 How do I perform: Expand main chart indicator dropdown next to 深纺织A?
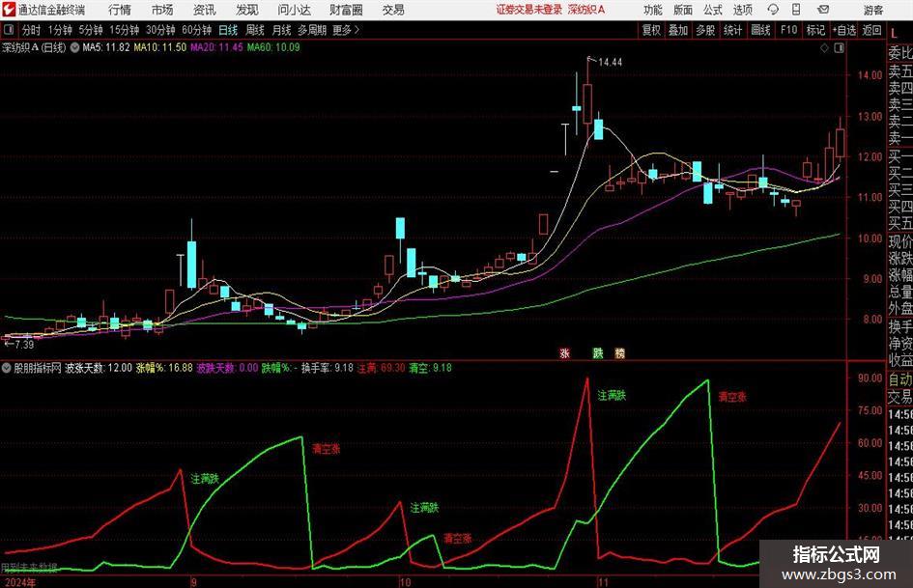coord(74,47)
